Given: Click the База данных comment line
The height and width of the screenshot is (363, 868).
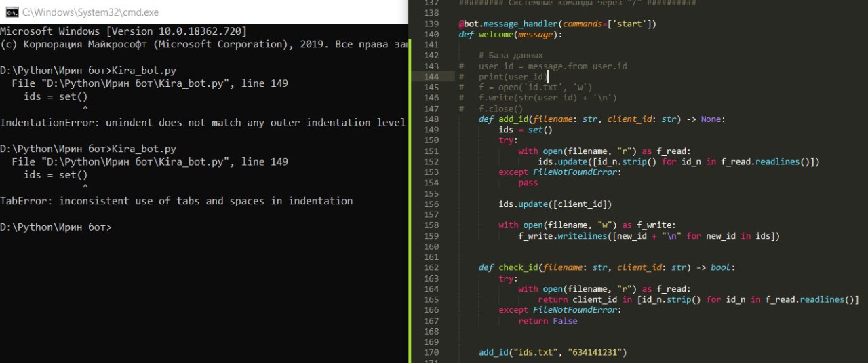Looking at the screenshot, I should (x=511, y=56).
